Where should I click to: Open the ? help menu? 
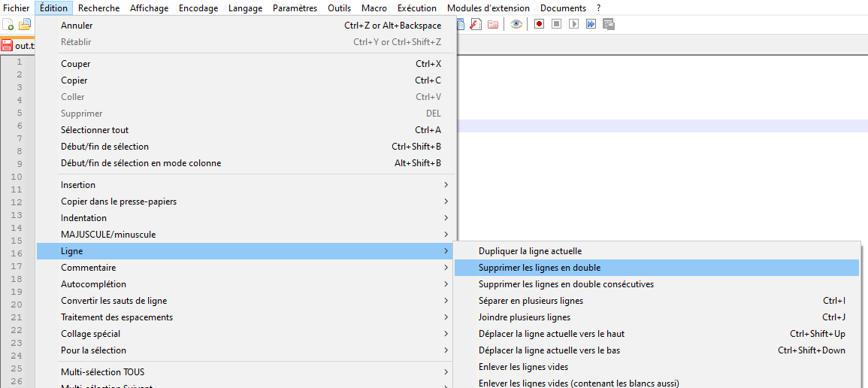(598, 8)
